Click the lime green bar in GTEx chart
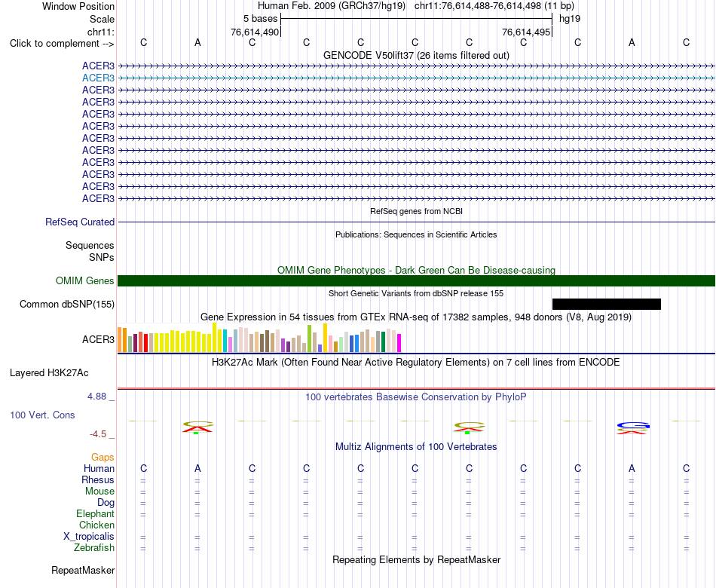Viewport: 716px width, 588px height. point(310,338)
